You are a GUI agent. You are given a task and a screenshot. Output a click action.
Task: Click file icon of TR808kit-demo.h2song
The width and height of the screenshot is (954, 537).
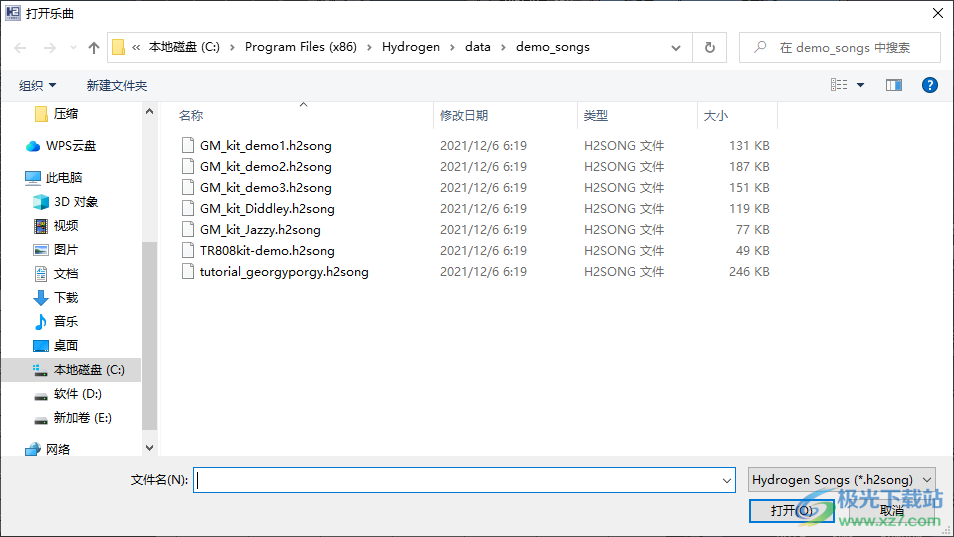(188, 250)
